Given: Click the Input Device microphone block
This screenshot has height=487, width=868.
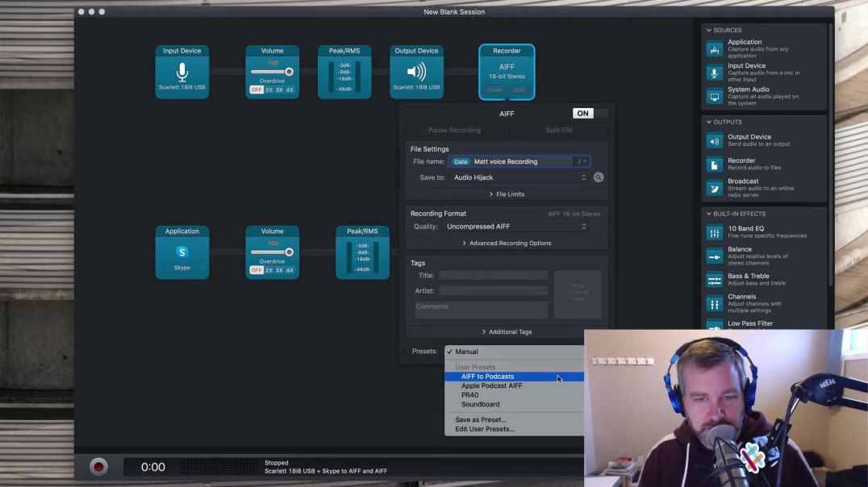Looking at the screenshot, I should click(182, 72).
